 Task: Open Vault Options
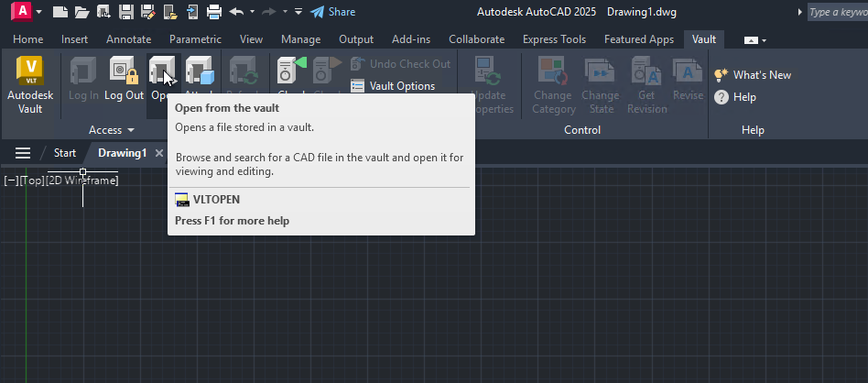click(394, 86)
